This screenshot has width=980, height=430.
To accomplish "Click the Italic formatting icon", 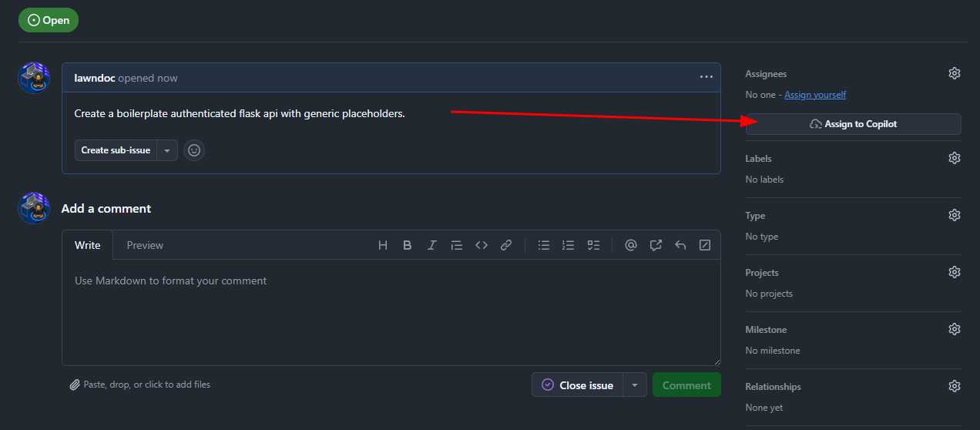I will (x=432, y=245).
